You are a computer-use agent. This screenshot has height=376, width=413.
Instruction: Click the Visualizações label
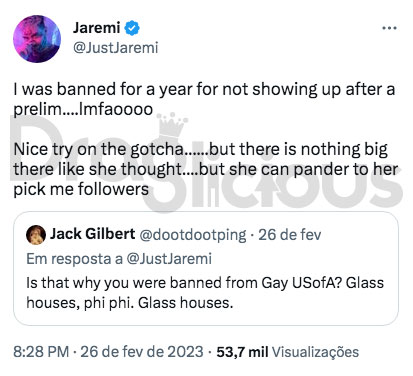tap(315, 352)
